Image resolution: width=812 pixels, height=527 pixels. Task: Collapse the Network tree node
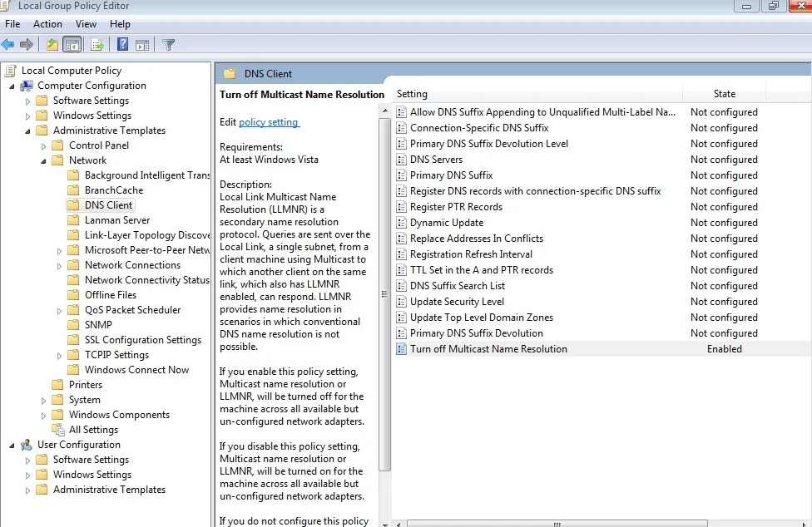pos(43,160)
